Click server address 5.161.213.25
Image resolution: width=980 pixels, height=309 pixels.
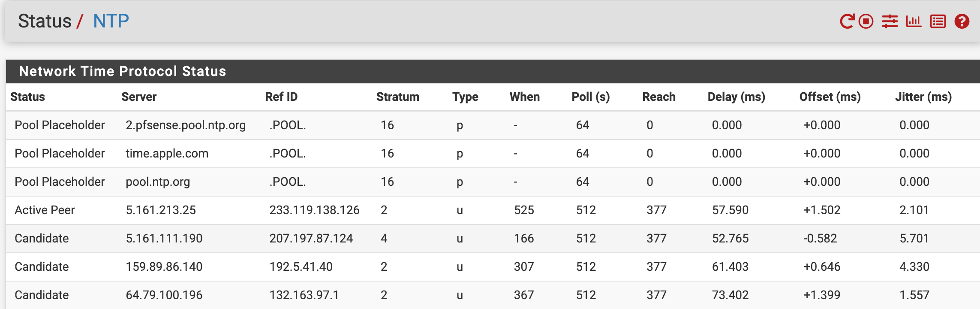161,210
